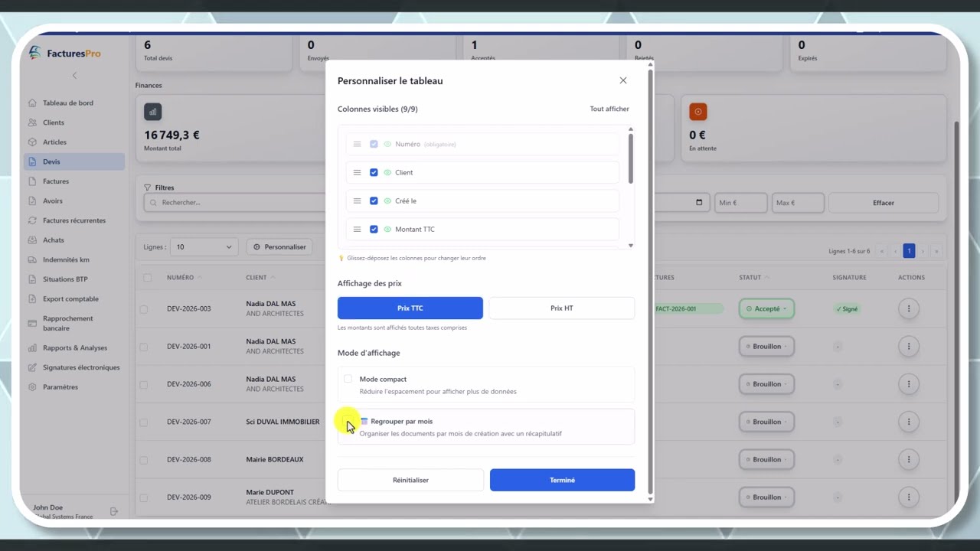
Task: Sort by the STATUT column header
Action: tap(755, 278)
